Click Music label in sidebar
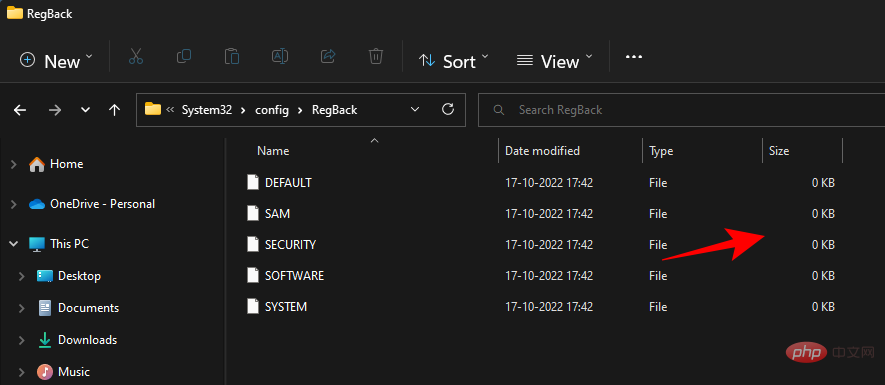Image resolution: width=885 pixels, height=385 pixels. tap(74, 372)
